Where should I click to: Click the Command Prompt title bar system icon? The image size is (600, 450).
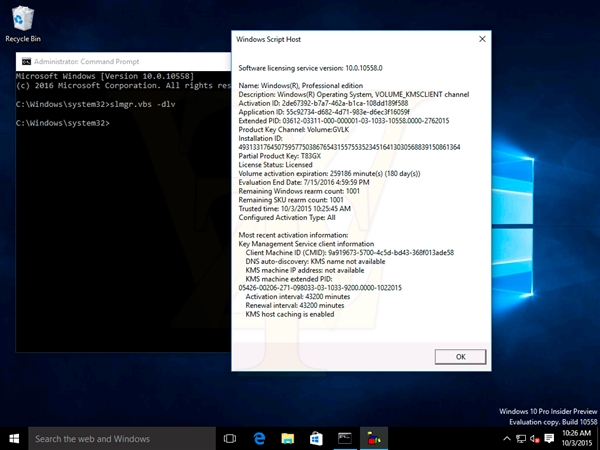tap(25, 61)
